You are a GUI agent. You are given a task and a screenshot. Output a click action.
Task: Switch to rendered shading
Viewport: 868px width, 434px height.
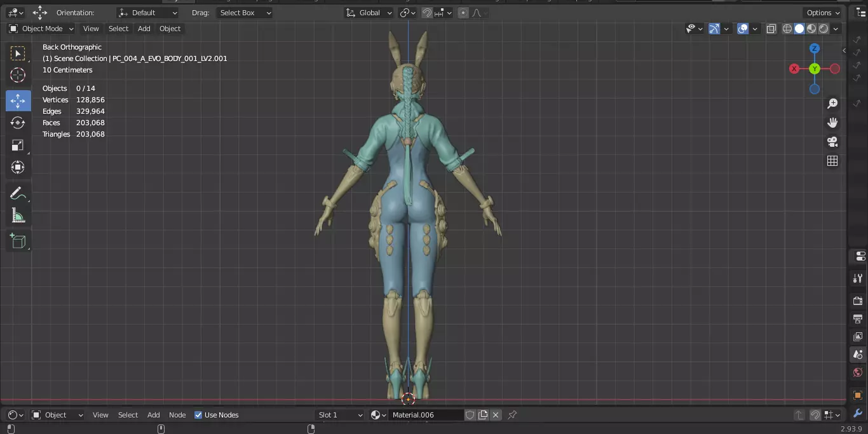824,29
